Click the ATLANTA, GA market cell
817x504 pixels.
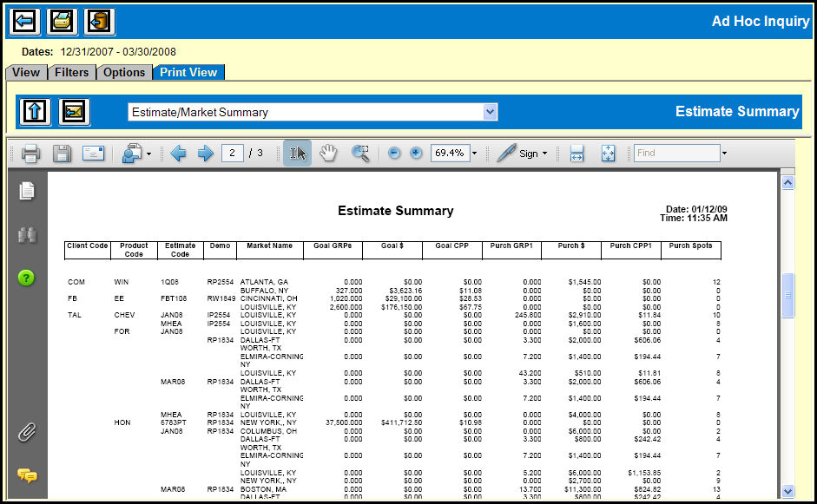[x=264, y=282]
